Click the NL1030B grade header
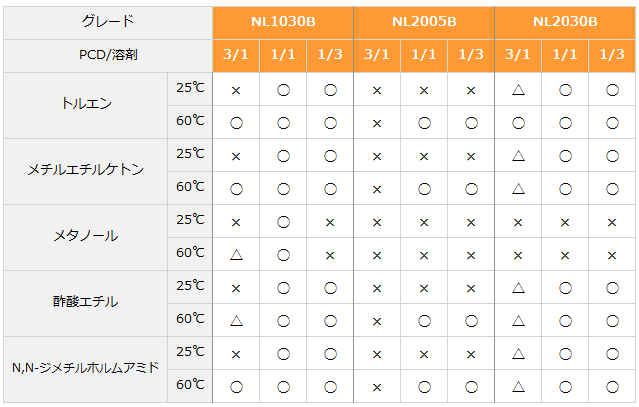639x407 pixels. (x=283, y=22)
